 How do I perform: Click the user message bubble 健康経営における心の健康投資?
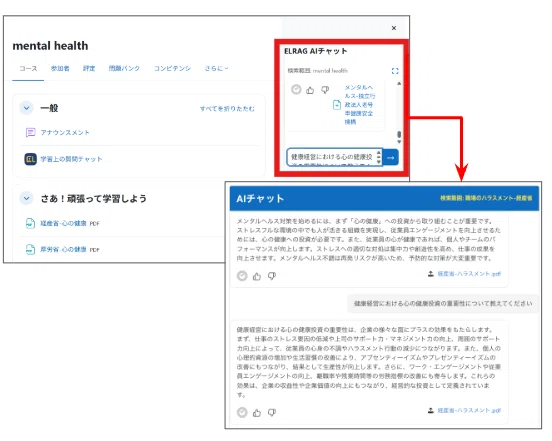443,303
